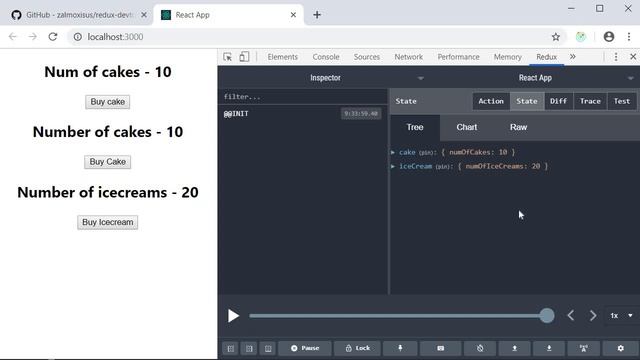Viewport: 640px width, 360px height.
Task: Open the Sources panel in DevTools
Action: tap(367, 57)
